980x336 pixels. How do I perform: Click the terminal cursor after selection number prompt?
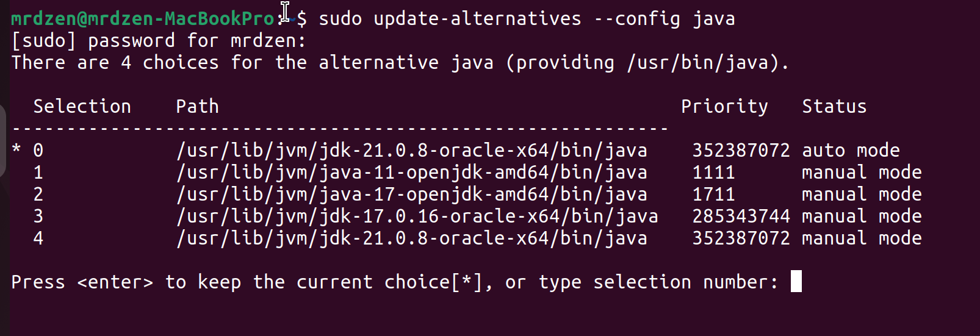pyautogui.click(x=796, y=282)
